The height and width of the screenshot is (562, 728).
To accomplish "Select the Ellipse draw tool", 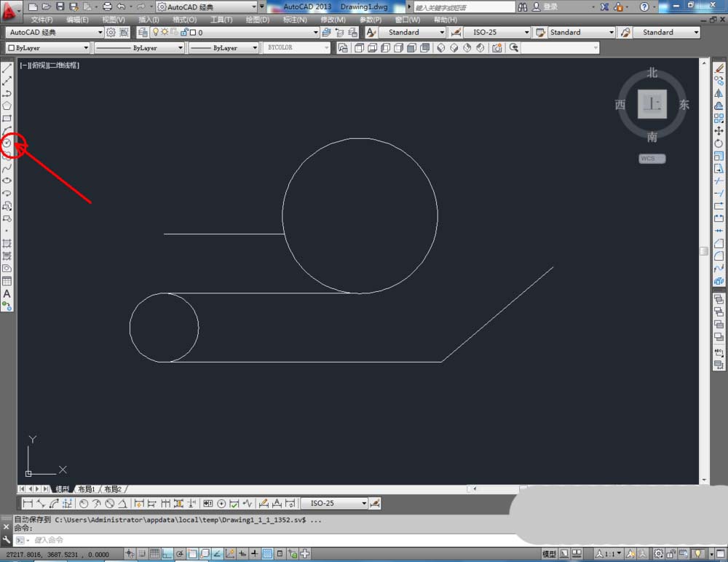I will [x=7, y=181].
